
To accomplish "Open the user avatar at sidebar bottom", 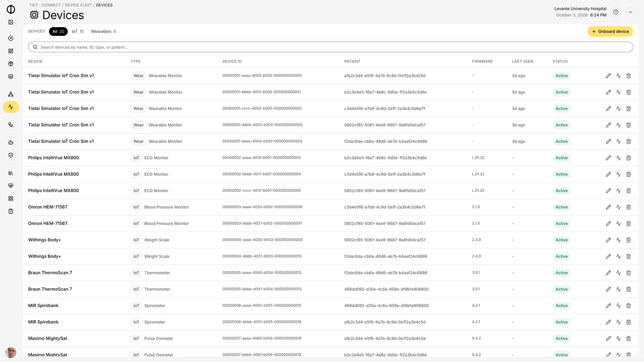I will 11,353.
